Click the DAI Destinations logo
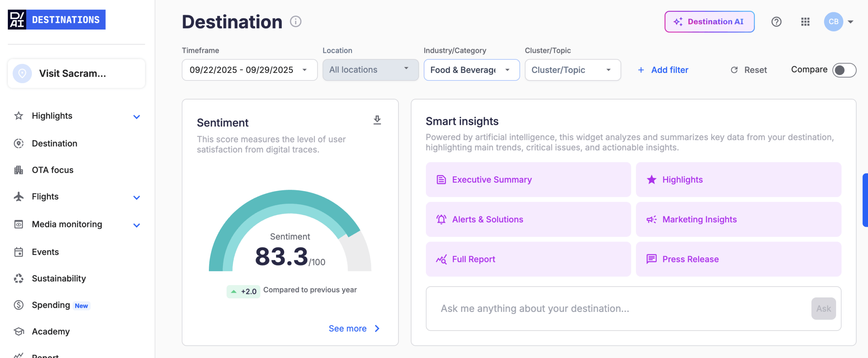The image size is (868, 358). (x=57, y=20)
